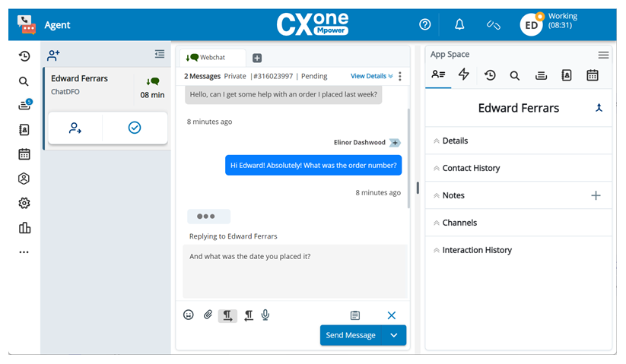
Task: Mark the Edward Ferrars interaction complete
Action: coord(135,128)
